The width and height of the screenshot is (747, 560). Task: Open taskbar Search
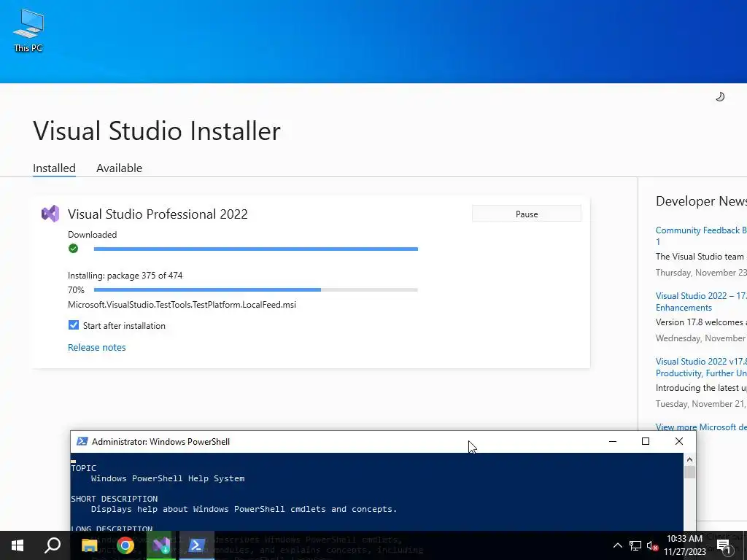pos(53,545)
